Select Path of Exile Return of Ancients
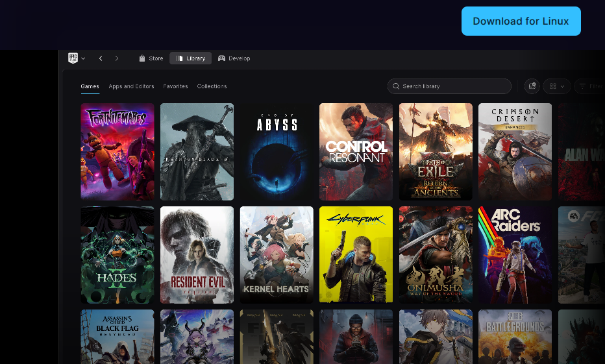The width and height of the screenshot is (605, 364). pos(436,152)
